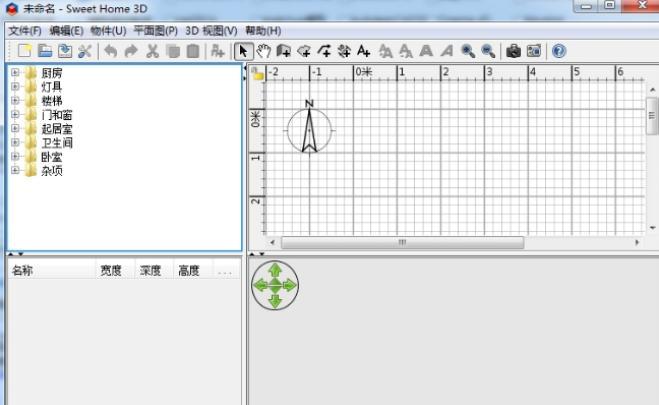Click the Cut scissors icon
This screenshot has width=659, height=405.
(152, 51)
